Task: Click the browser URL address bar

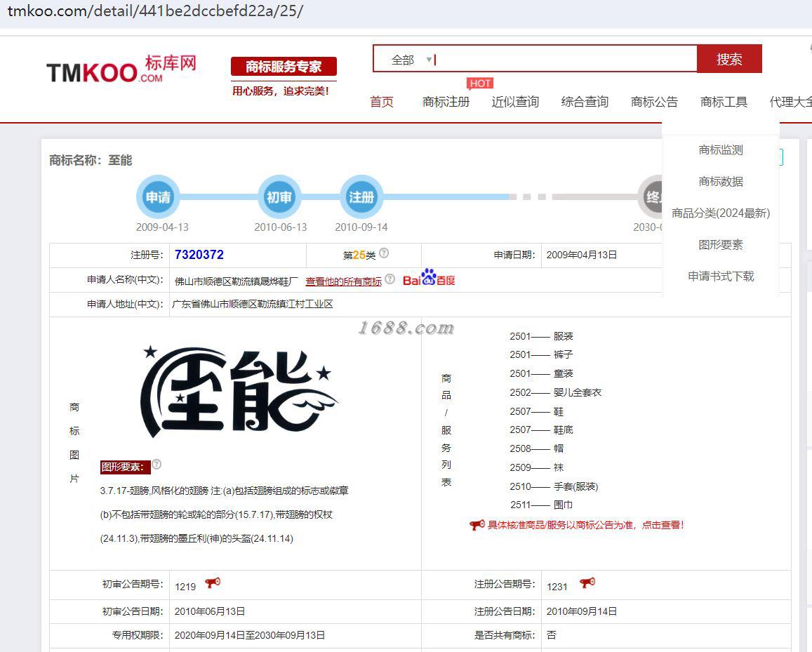Action: tap(406, 11)
